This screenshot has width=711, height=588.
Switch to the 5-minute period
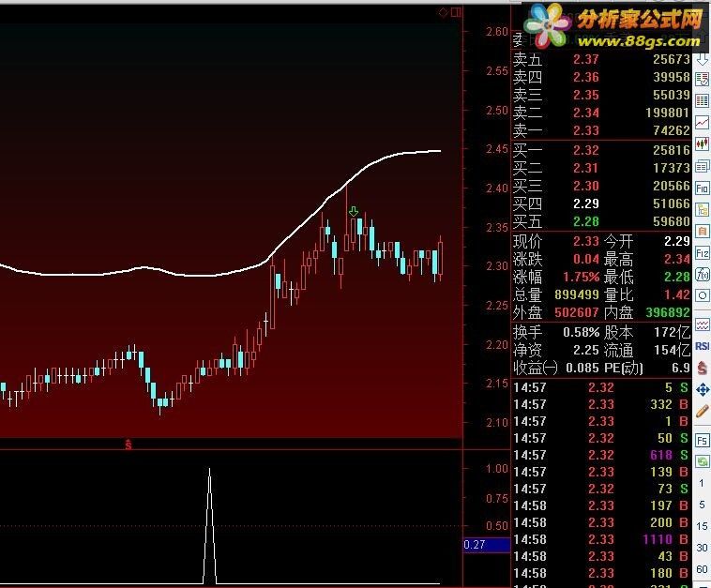point(702,505)
